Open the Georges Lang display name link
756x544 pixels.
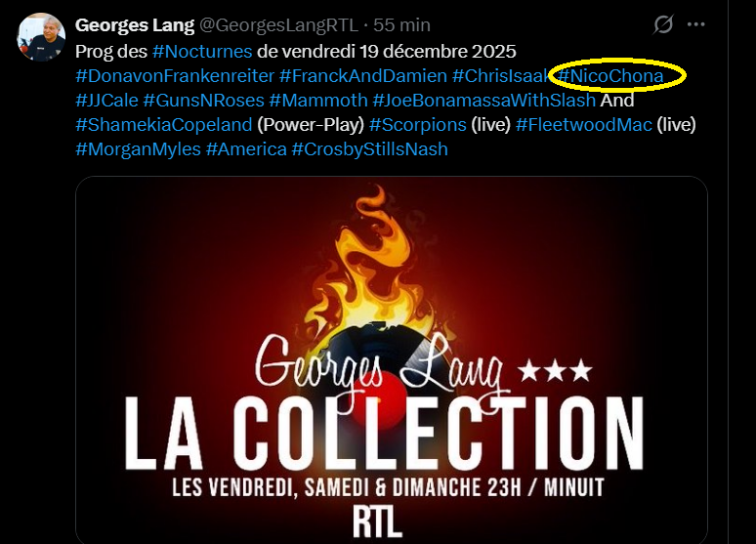135,25
